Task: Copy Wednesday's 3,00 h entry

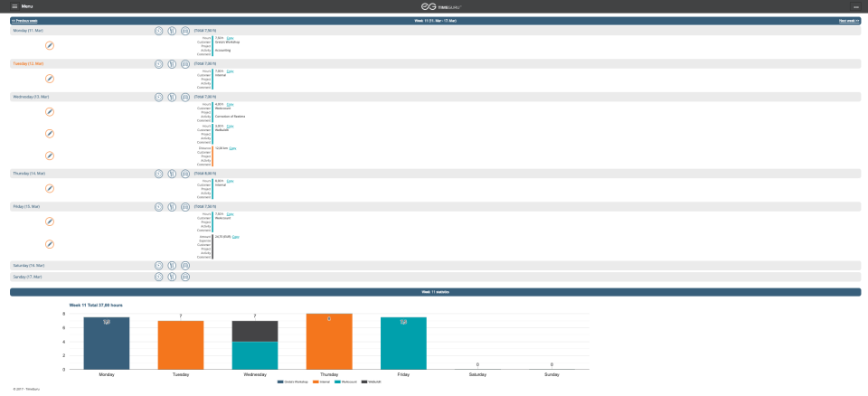Action: (231, 127)
